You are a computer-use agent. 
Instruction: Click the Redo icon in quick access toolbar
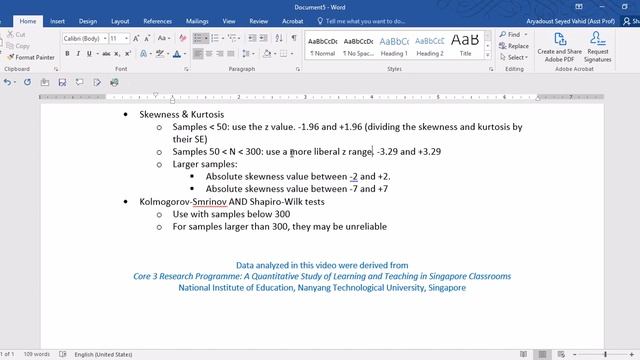(x=27, y=82)
